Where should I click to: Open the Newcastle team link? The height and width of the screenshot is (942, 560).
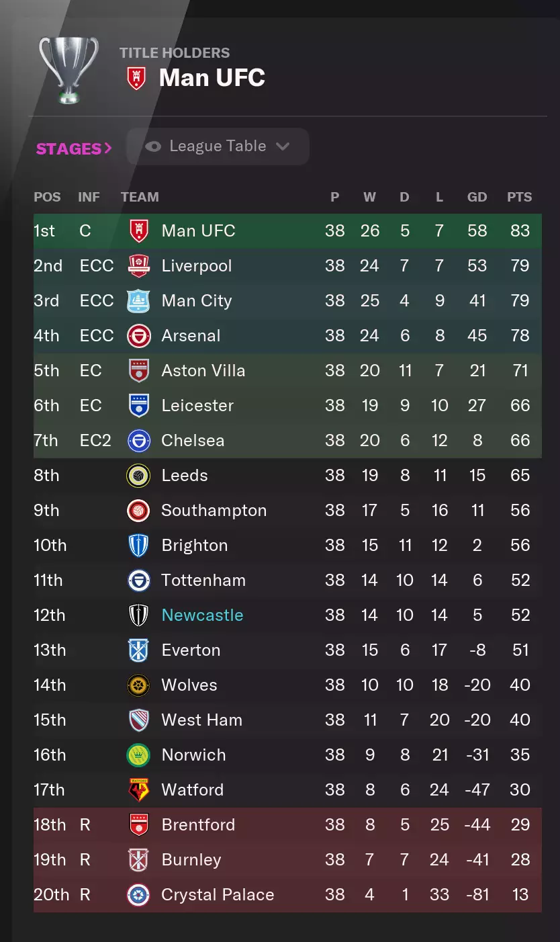pyautogui.click(x=202, y=615)
